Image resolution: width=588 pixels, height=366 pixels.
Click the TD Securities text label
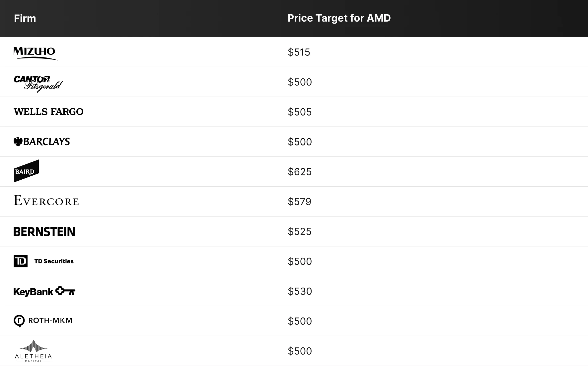54,261
